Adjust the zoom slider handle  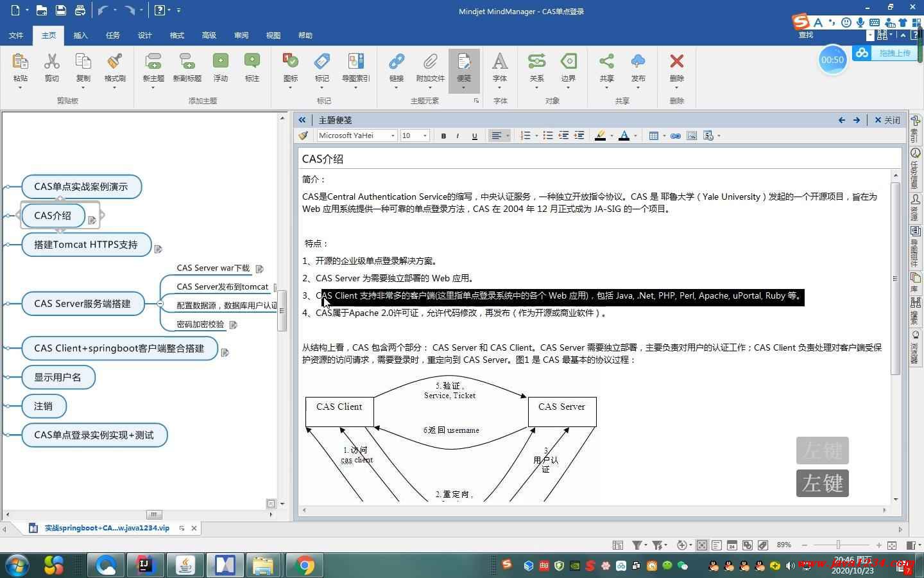point(838,545)
